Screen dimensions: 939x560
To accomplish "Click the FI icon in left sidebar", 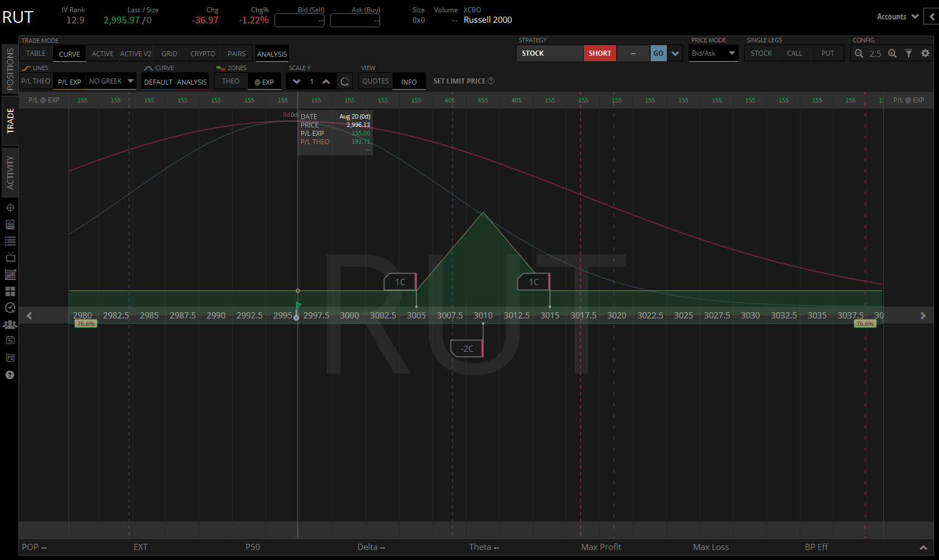I will click(10, 358).
